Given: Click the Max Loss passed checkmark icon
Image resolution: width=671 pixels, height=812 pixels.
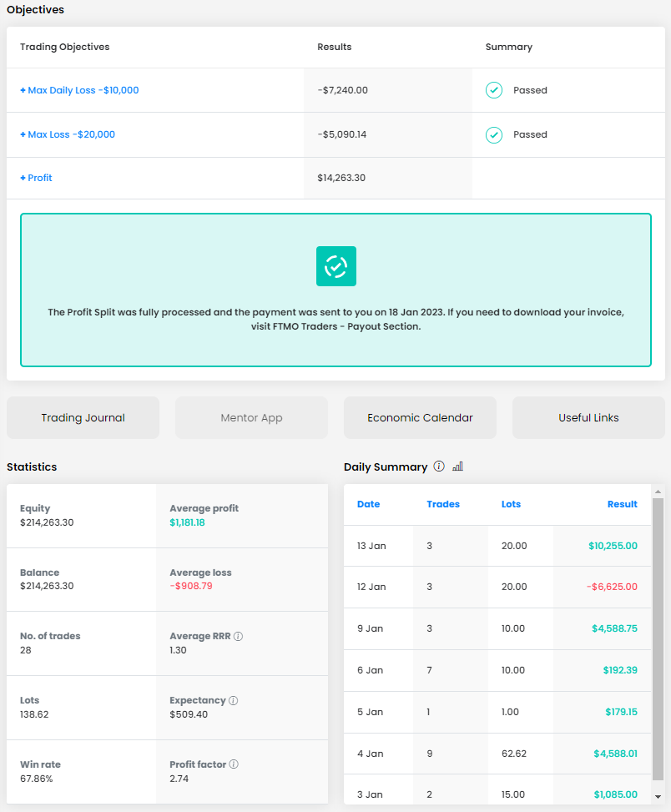Looking at the screenshot, I should (x=494, y=134).
